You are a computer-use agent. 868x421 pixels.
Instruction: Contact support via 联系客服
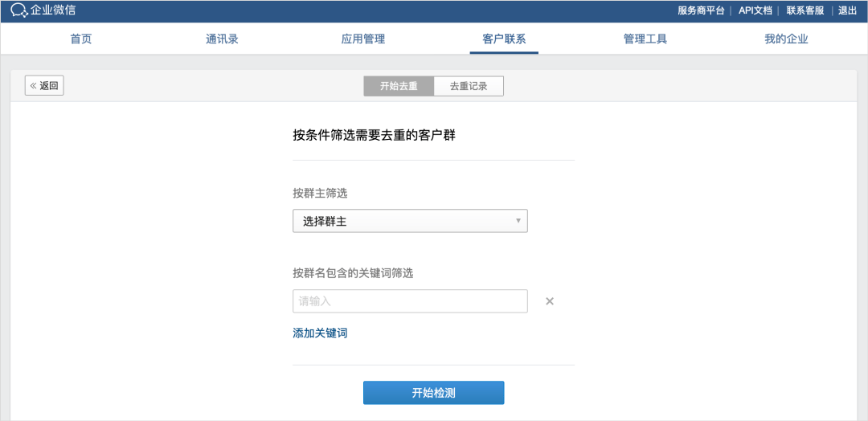point(805,10)
